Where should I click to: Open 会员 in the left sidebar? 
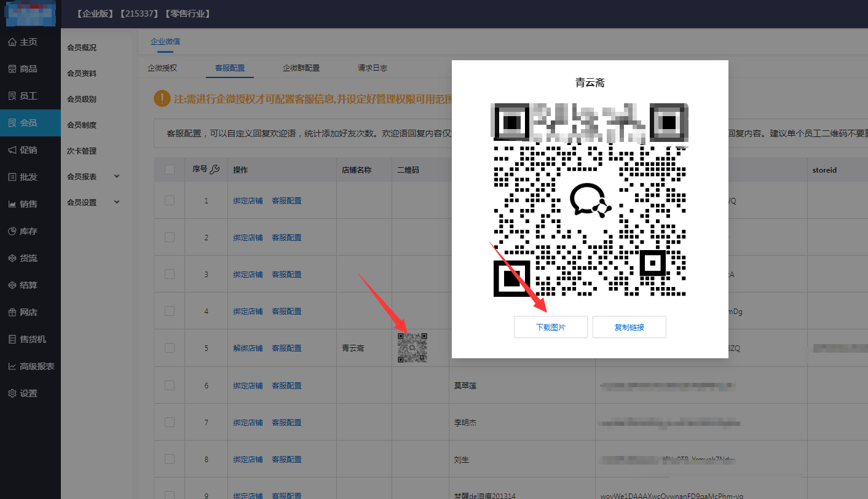click(30, 123)
